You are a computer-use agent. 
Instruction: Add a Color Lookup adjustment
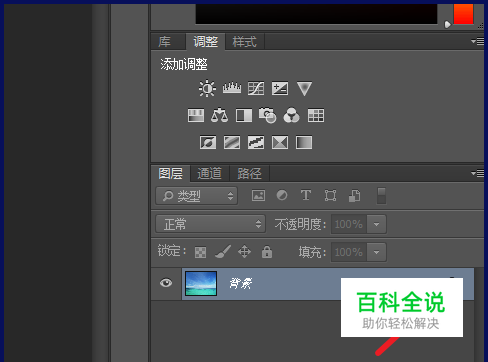(x=316, y=116)
